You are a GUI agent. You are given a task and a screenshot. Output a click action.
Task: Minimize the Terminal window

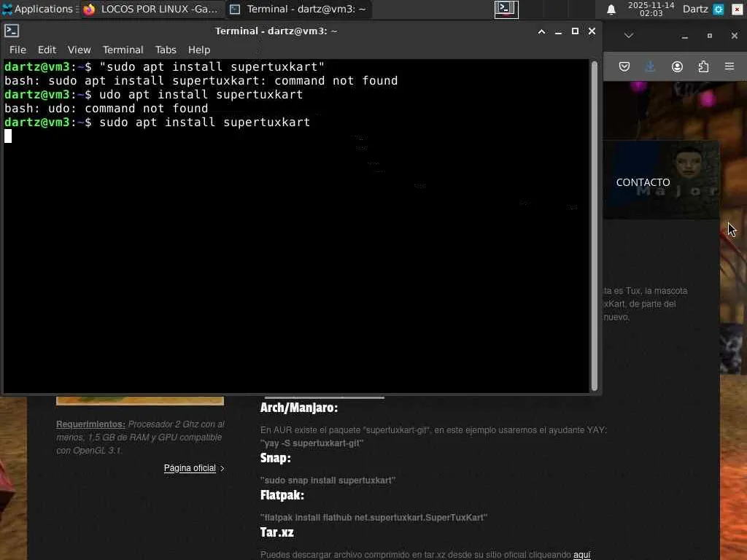[x=558, y=31]
